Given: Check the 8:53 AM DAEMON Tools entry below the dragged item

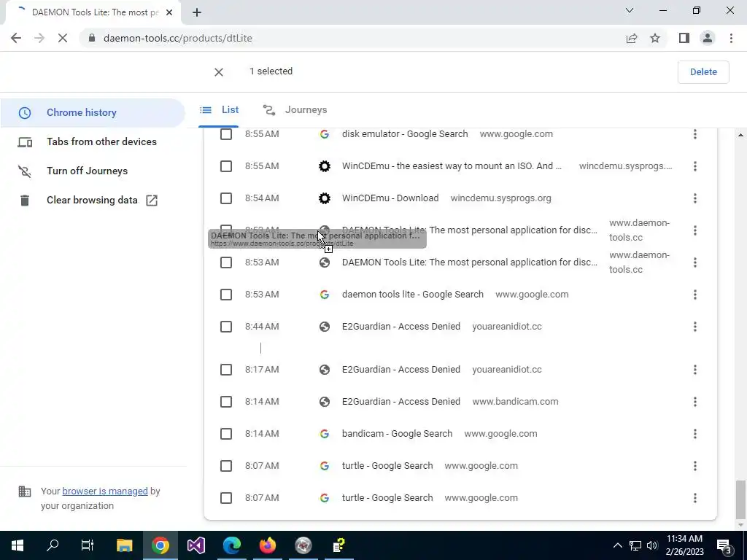Looking at the screenshot, I should tap(226, 262).
